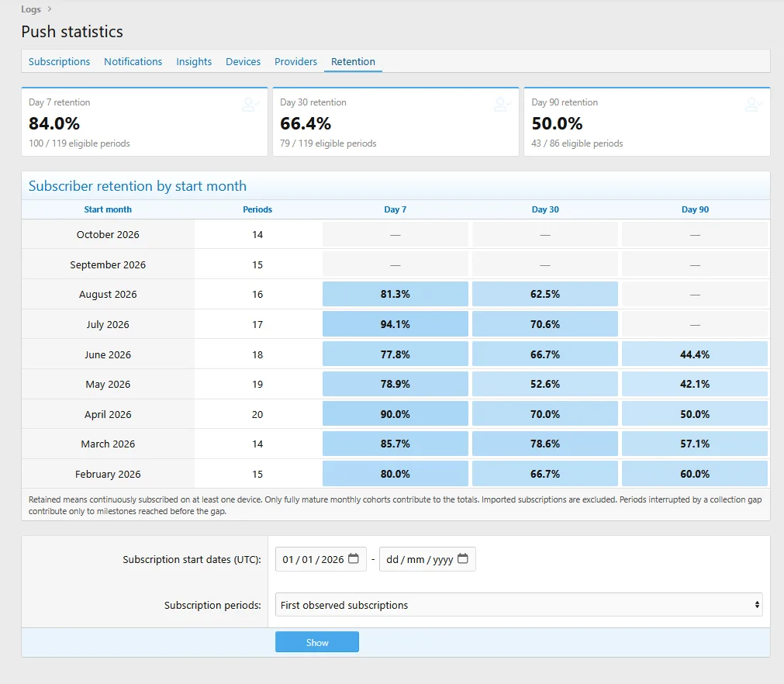Click February 2026 Day 7 cell 80.0%
Screen dimensions: 784x684
395,474
